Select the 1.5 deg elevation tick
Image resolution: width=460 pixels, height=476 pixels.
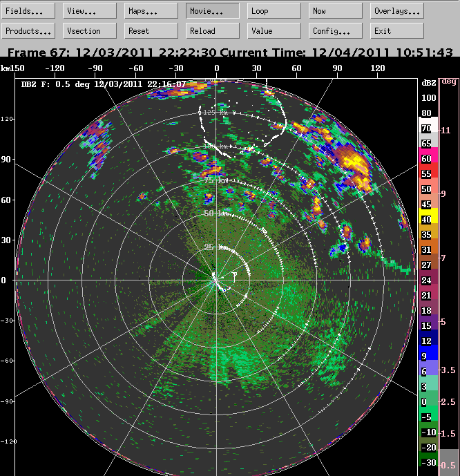coord(448,434)
